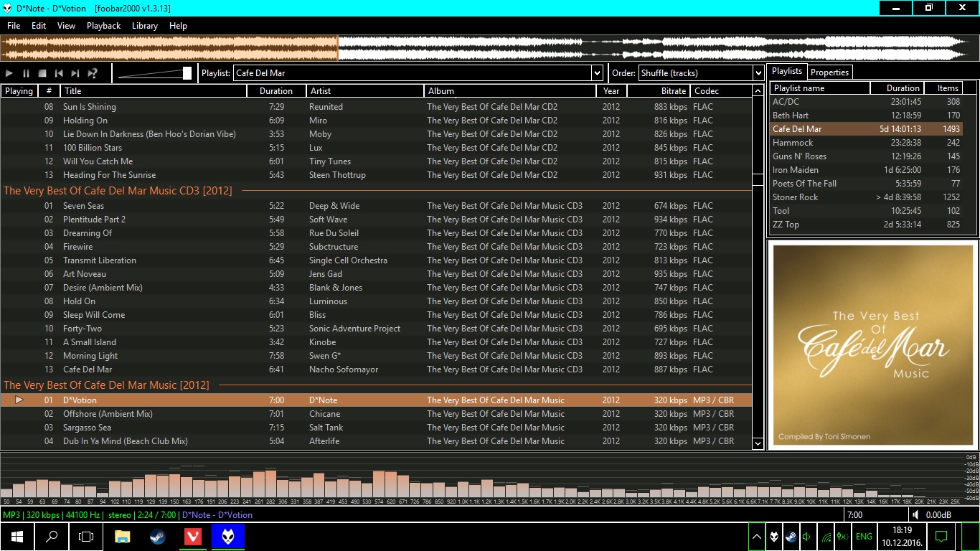Screen dimensions: 980x551
Task: Open File Explorer from the taskbar
Action: [x=123, y=537]
